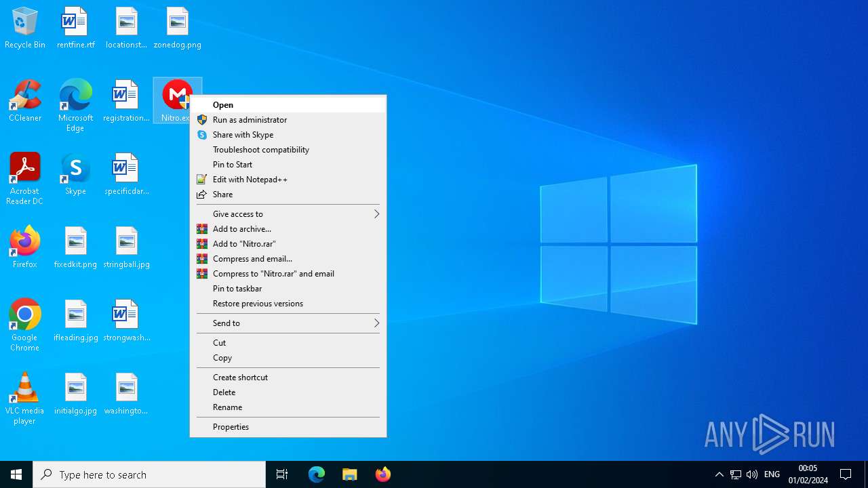
Task: Choose Add to archive...
Action: 288,229
